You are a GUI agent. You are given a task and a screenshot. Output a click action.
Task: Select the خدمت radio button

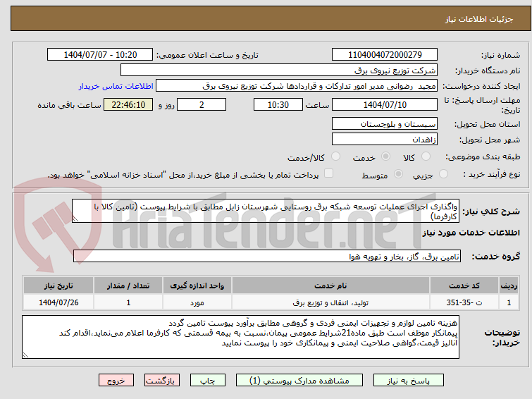coord(385,156)
